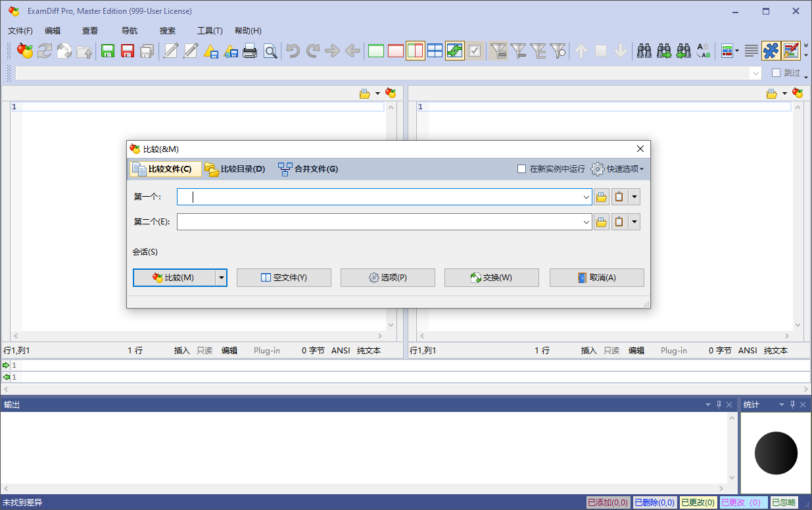Click the undo arrow icon
The width and height of the screenshot is (812, 510).
coord(293,51)
